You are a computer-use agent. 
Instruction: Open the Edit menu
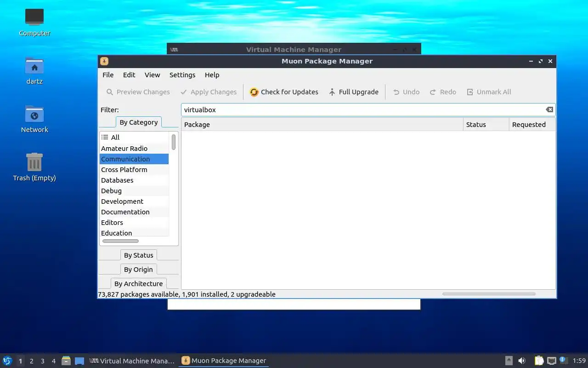pos(129,75)
